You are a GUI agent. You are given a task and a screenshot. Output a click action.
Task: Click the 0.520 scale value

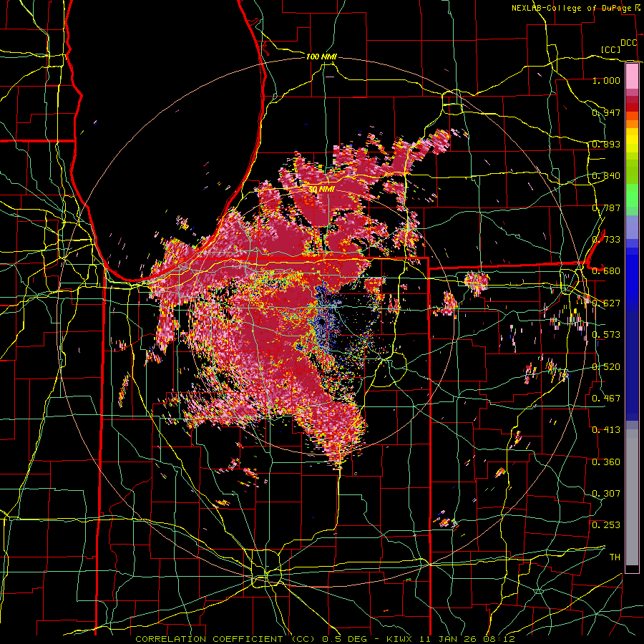tap(606, 367)
